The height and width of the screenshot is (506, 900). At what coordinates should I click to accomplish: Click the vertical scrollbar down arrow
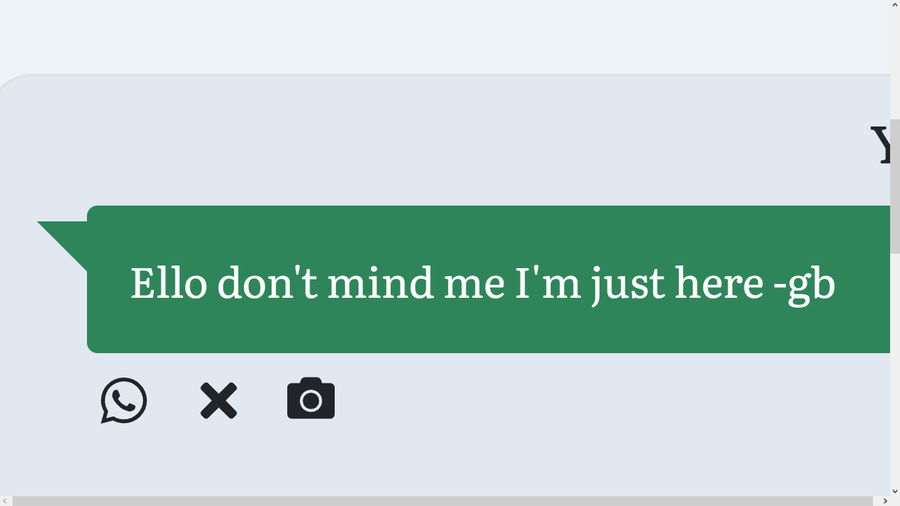pyautogui.click(x=894, y=489)
